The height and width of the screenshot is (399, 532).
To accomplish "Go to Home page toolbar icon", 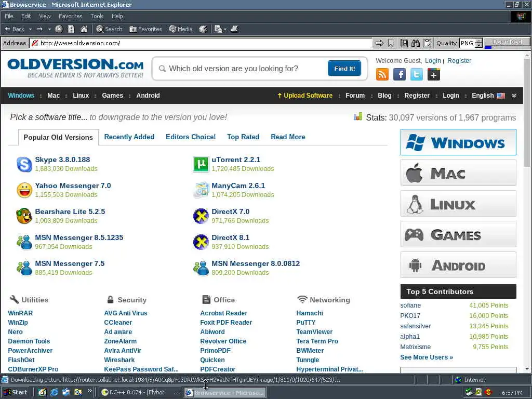I will pyautogui.click(x=84, y=29).
